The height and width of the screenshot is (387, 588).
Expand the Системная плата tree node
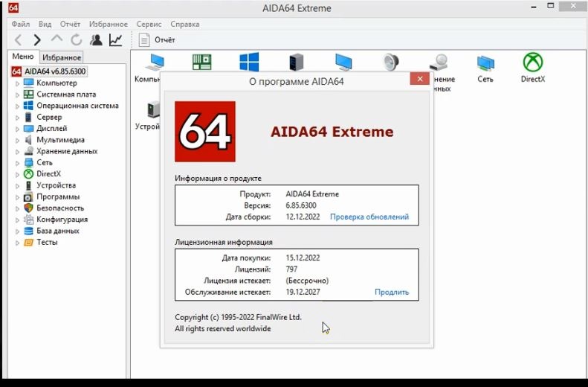pyautogui.click(x=17, y=95)
